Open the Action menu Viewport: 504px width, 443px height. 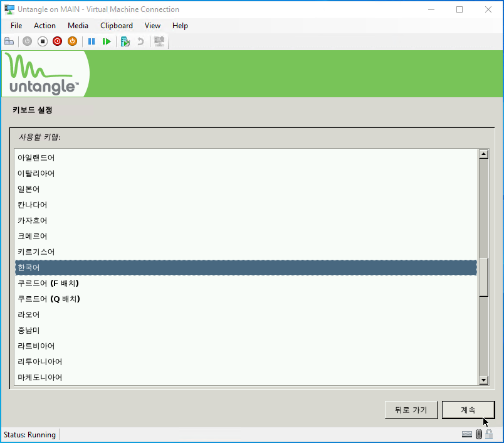45,26
